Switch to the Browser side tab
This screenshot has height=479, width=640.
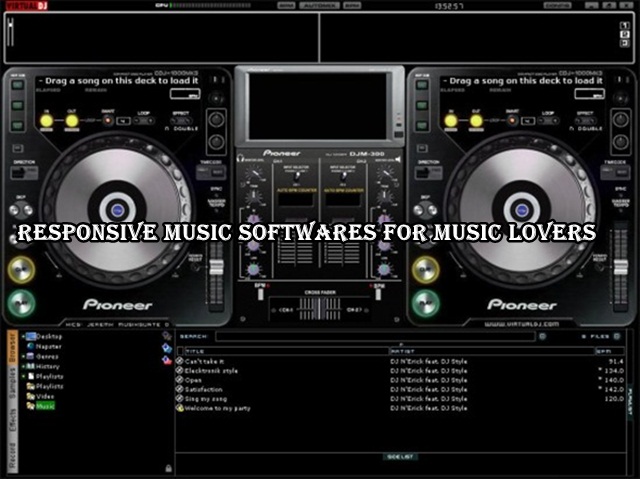click(12, 347)
